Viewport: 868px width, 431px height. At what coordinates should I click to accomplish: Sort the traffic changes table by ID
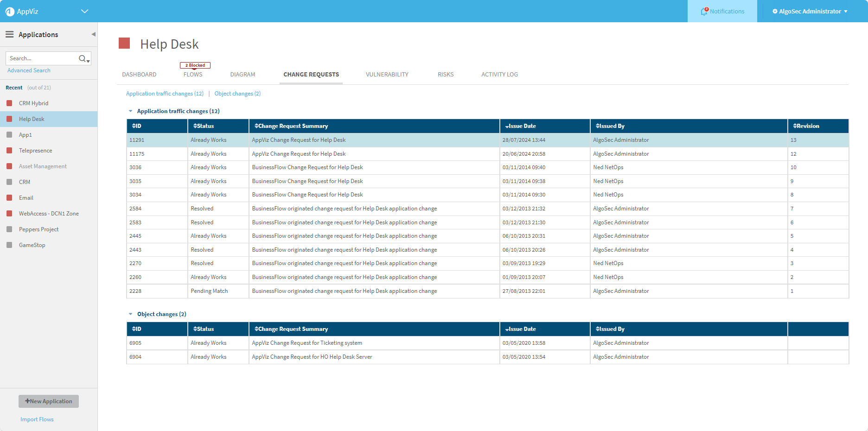[137, 126]
